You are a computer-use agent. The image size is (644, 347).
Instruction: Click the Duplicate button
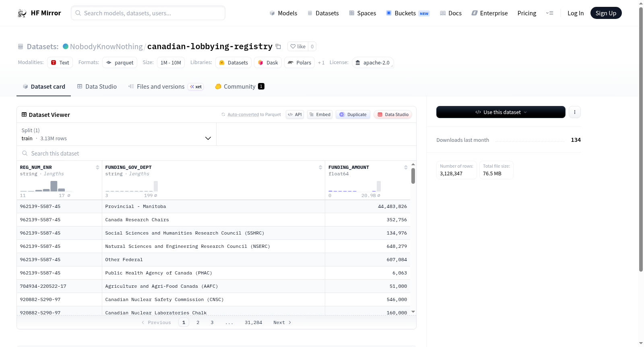(x=353, y=114)
